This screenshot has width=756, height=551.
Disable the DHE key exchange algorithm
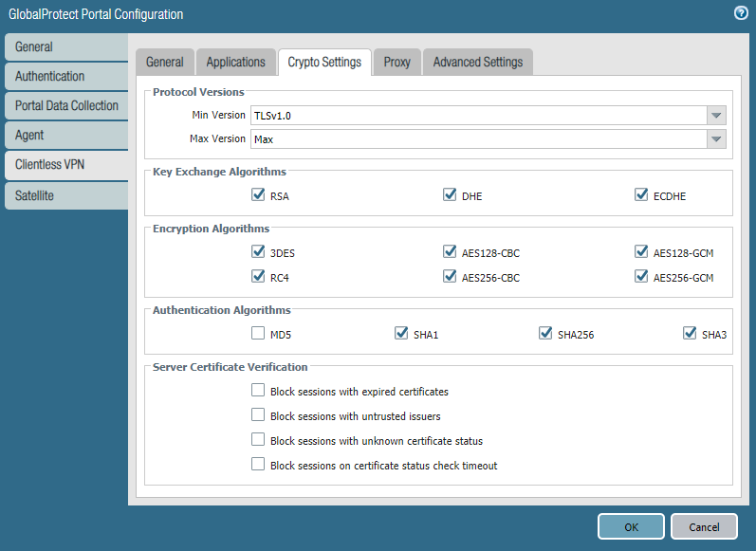450,195
